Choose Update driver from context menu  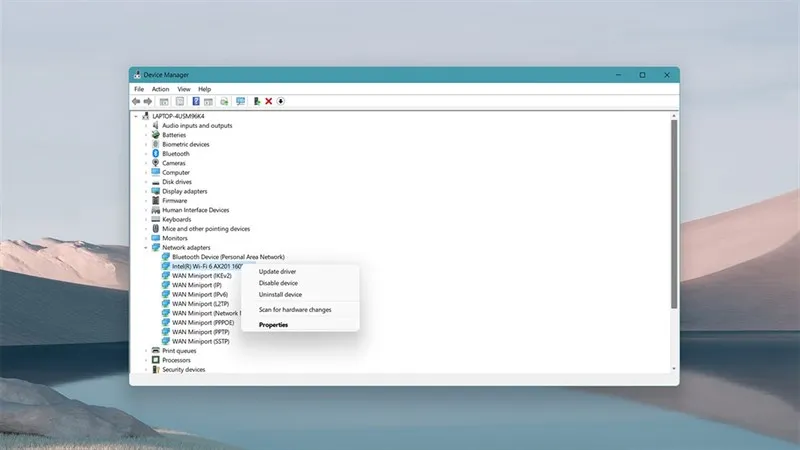pos(277,272)
